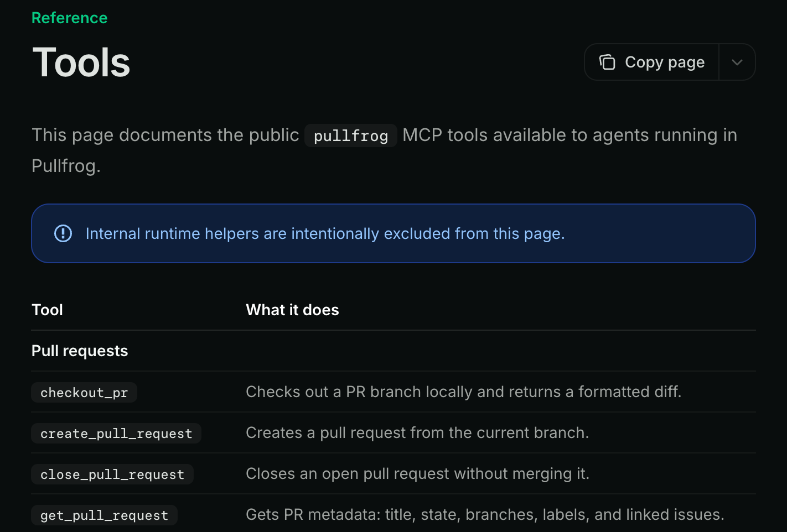
Task: Click the close_pull_request tool name
Action: click(x=112, y=474)
